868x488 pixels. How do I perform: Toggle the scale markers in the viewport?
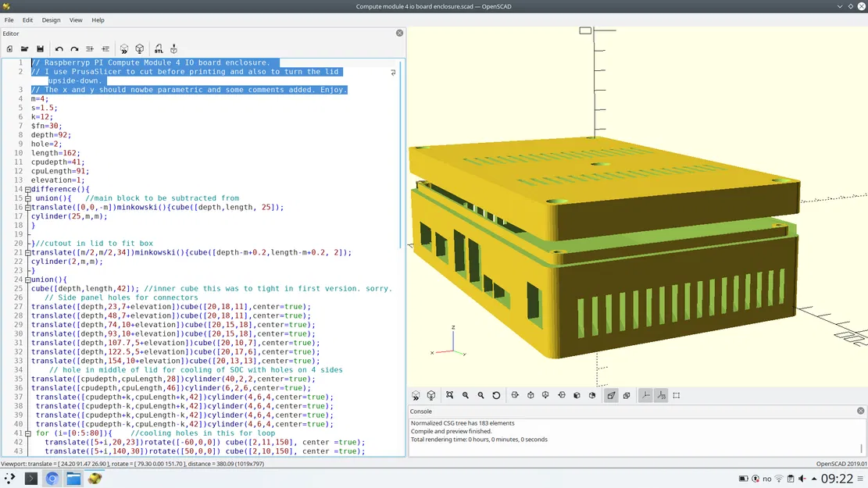[x=660, y=395]
